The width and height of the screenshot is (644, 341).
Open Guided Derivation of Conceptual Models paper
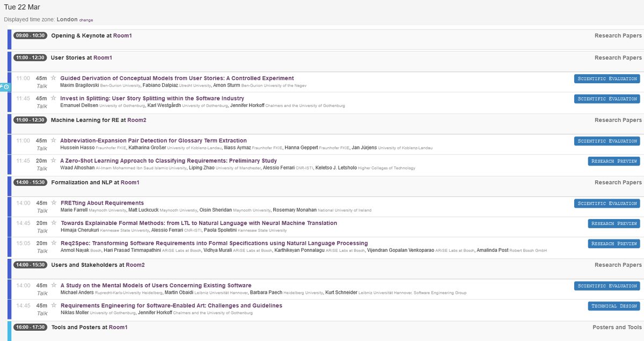(x=177, y=78)
